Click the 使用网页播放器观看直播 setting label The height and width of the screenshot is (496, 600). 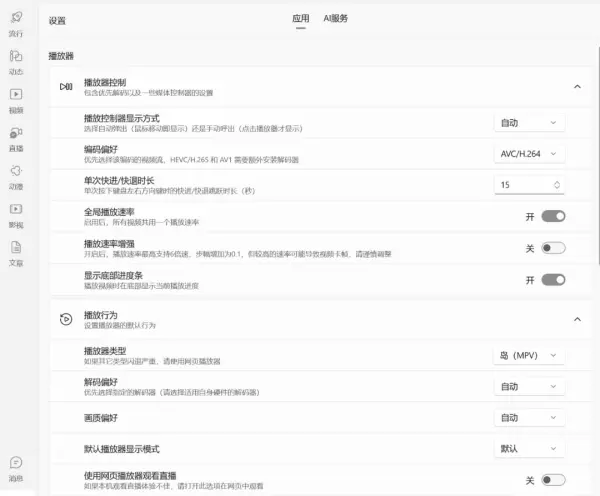pos(130,475)
